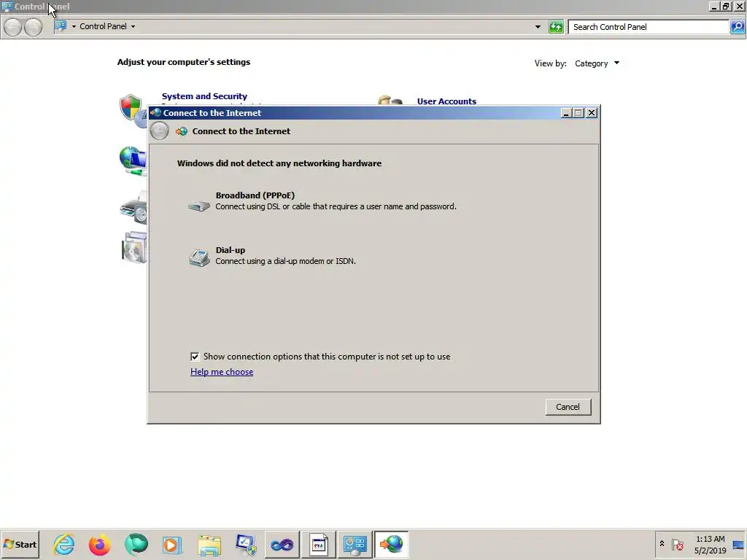
Task: Choose the Dial-up connection option
Action: tap(272, 255)
